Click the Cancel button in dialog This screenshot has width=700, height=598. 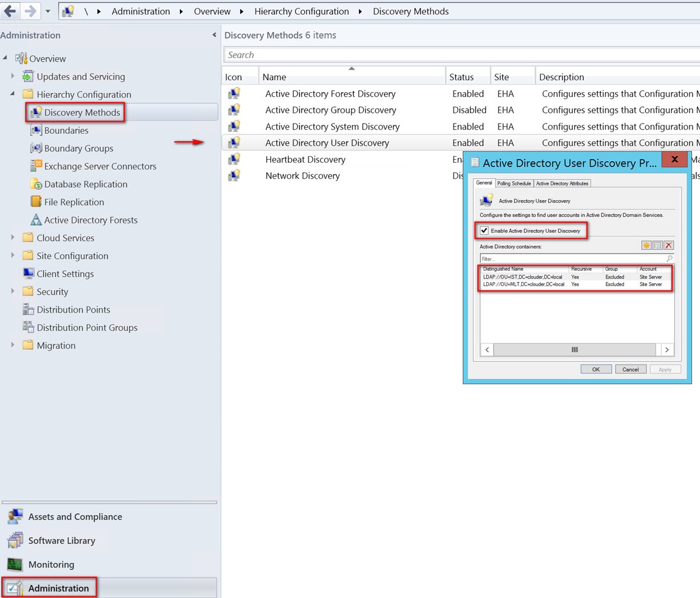click(x=630, y=369)
